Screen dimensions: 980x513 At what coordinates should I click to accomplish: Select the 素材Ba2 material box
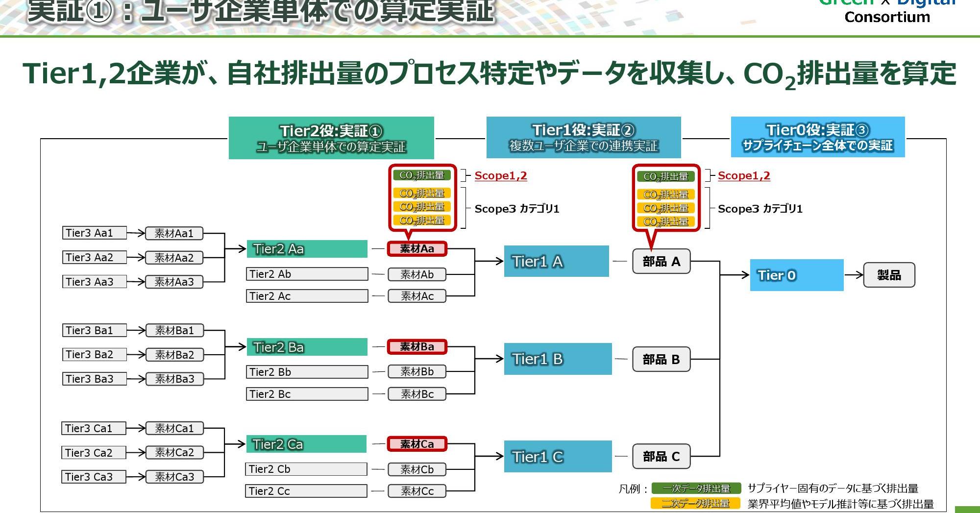tap(174, 355)
